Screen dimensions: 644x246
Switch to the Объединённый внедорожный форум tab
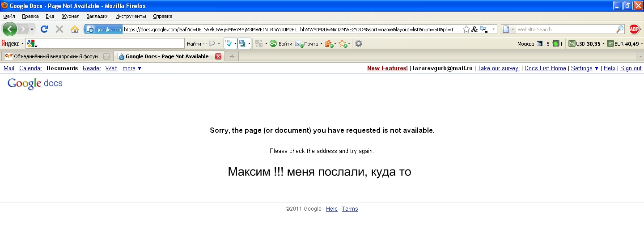(x=54, y=56)
